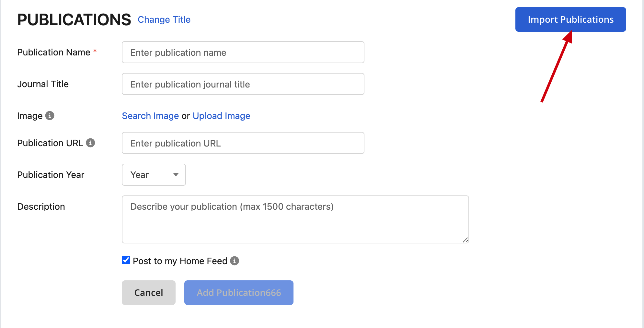The image size is (644, 328).
Task: Click the Upload Image link
Action: tap(221, 116)
